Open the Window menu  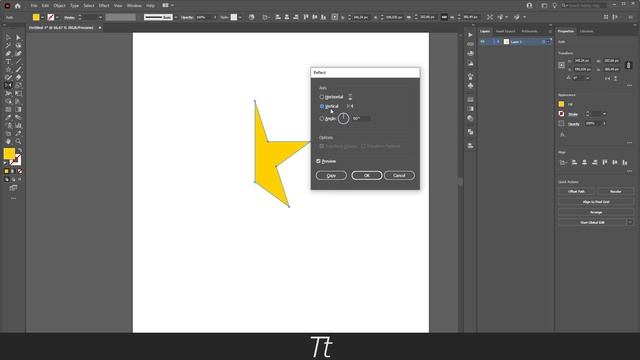click(134, 6)
